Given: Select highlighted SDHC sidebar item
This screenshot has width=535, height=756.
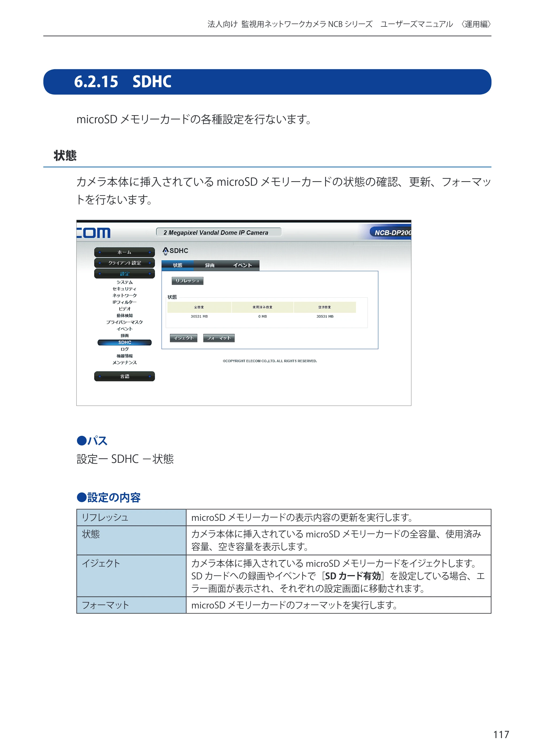Looking at the screenshot, I should (125, 342).
